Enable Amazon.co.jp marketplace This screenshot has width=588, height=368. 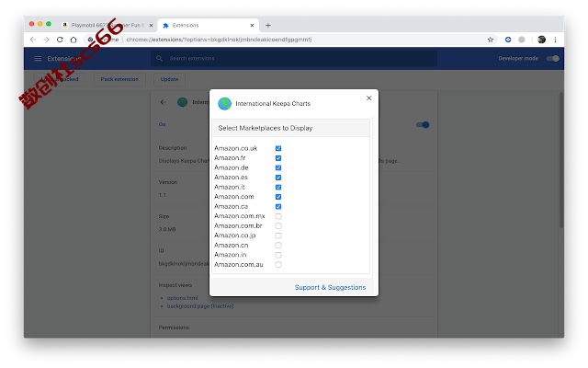click(x=278, y=236)
